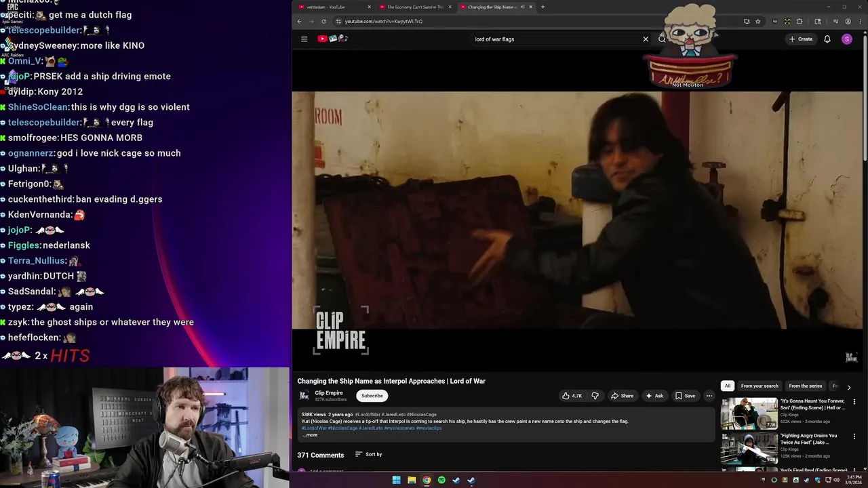Click the Chrome icon in the taskbar
The width and height of the screenshot is (868, 488).
coord(427,481)
